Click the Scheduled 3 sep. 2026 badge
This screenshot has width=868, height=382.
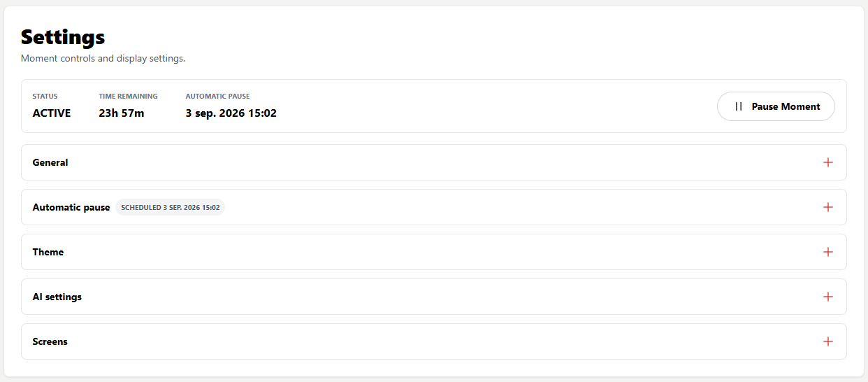(171, 207)
